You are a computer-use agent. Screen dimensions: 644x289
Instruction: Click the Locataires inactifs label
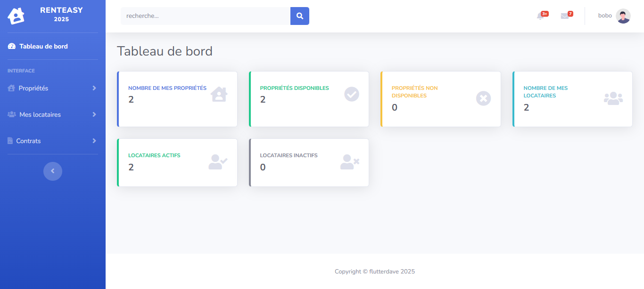tap(289, 155)
